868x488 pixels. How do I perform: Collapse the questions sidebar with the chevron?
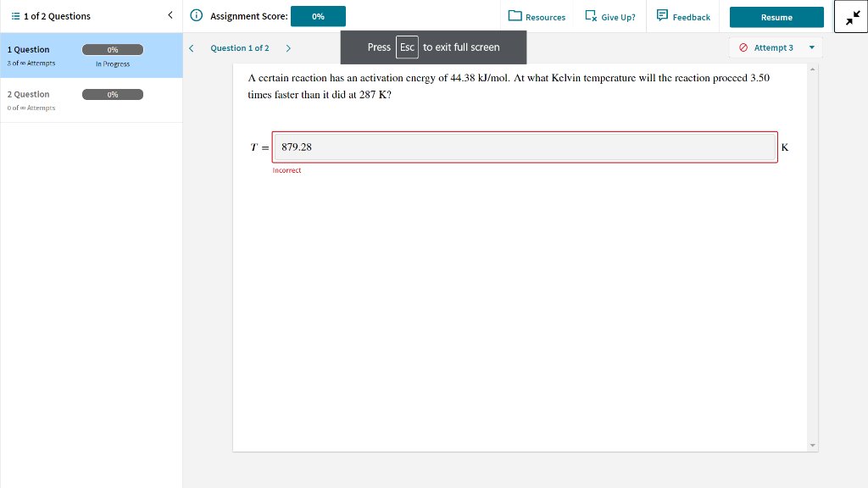click(170, 14)
